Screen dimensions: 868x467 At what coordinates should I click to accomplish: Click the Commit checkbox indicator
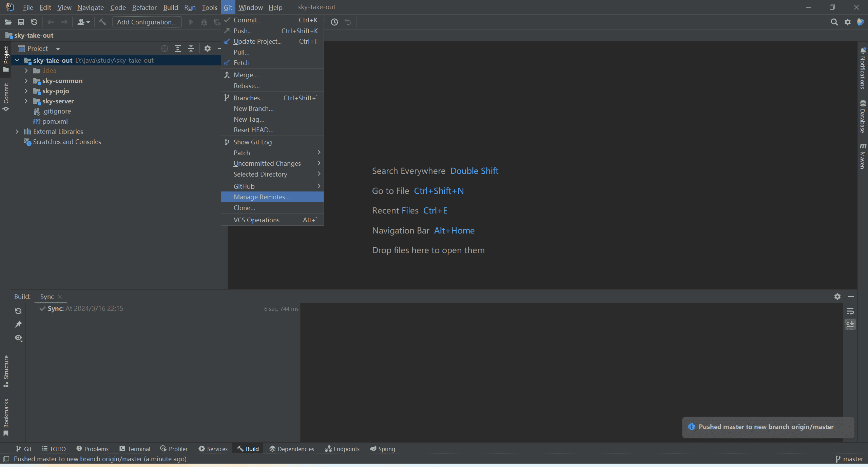coord(227,20)
